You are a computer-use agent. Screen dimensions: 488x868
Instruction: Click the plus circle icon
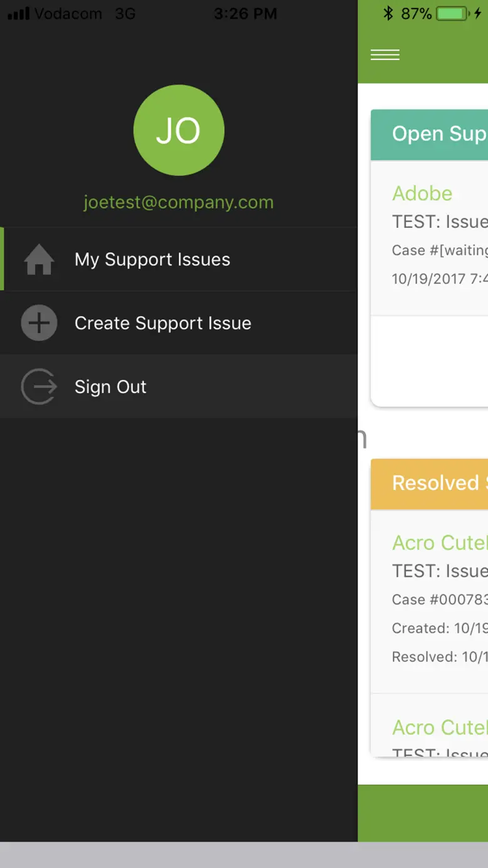(x=39, y=323)
